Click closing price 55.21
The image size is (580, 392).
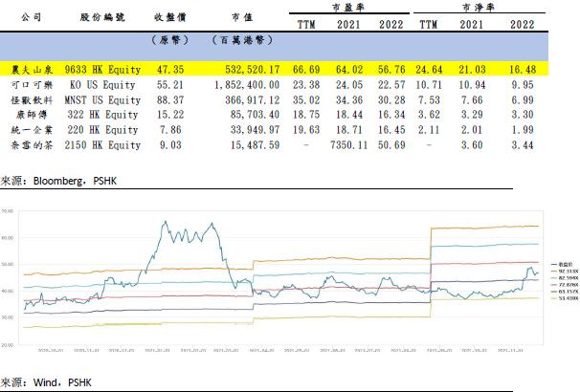[x=170, y=85]
